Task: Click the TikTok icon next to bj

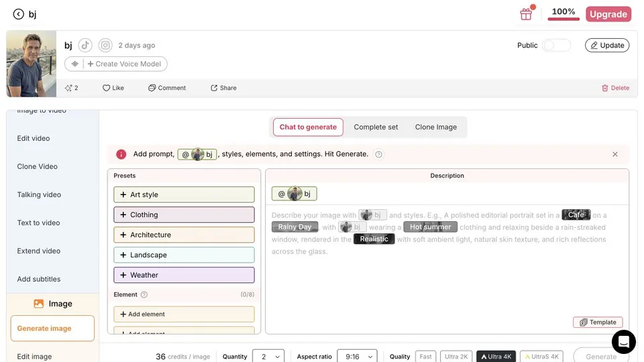Action: [85, 45]
